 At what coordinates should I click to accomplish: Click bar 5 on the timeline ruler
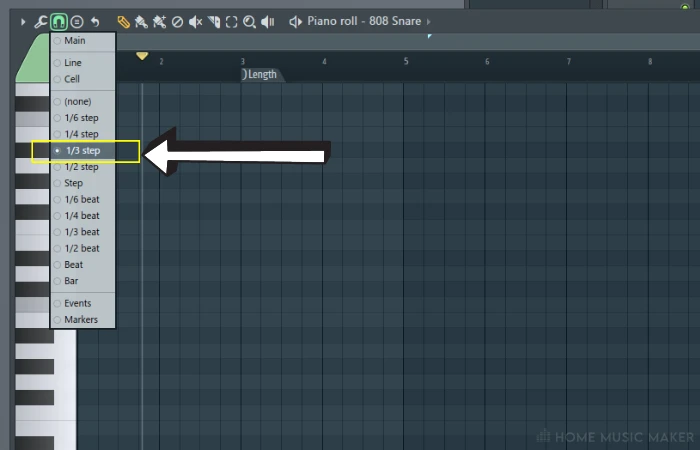[x=406, y=62]
